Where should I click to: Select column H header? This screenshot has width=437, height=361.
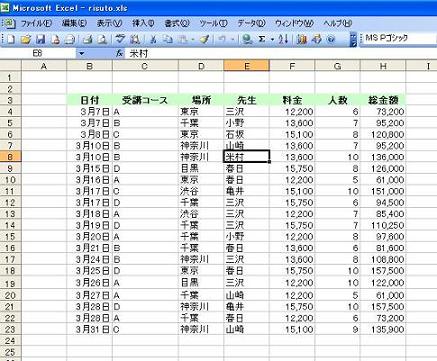(x=383, y=66)
